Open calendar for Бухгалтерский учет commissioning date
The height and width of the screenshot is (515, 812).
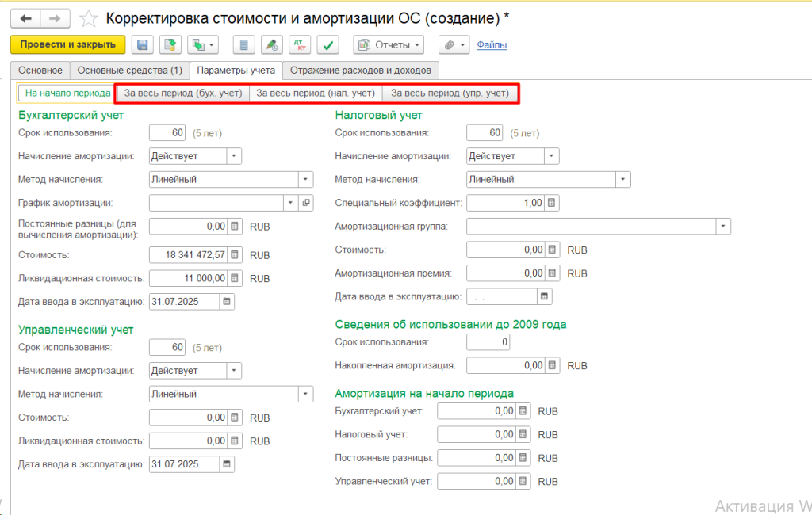228,302
